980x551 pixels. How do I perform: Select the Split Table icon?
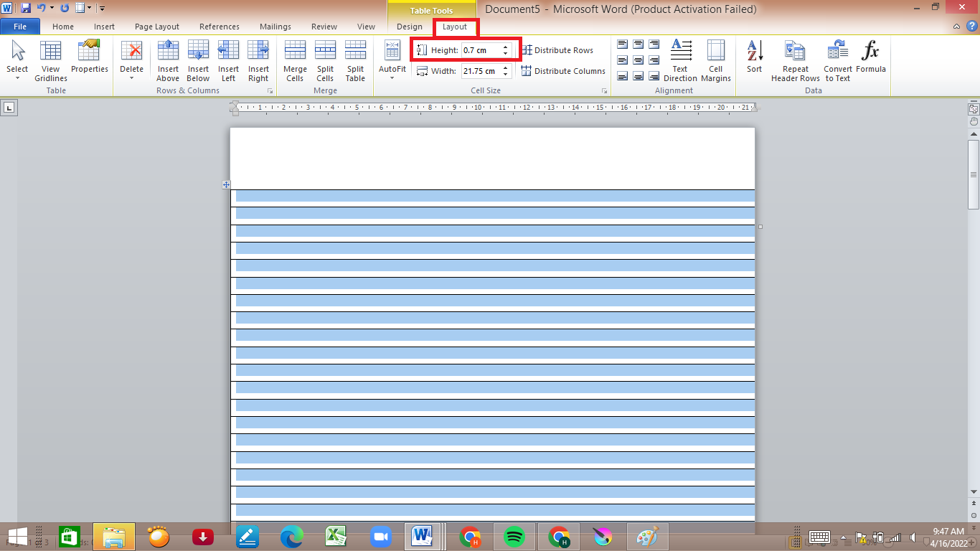click(355, 60)
